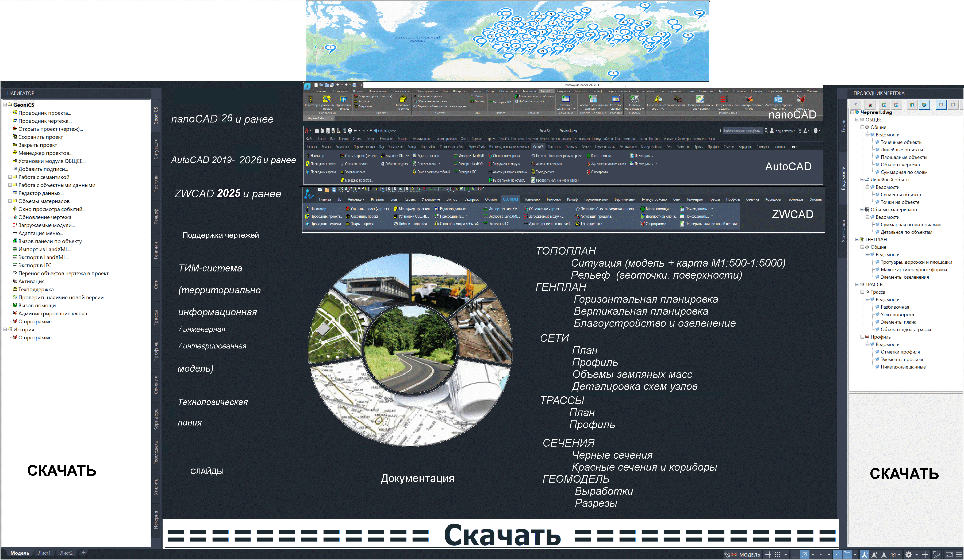Image resolution: width=964 pixels, height=560 pixels.
Task: Click the remove-window icon with red cross
Action: pos(897,105)
